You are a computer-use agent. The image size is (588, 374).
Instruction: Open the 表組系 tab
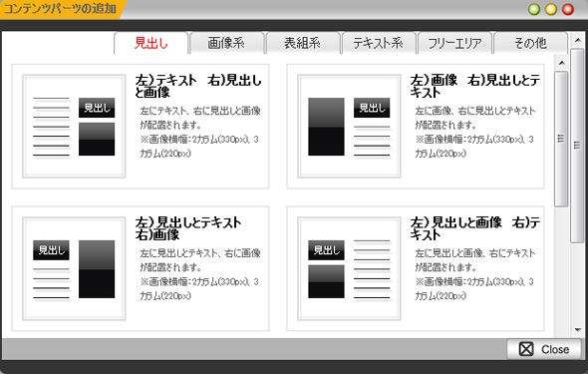(302, 43)
